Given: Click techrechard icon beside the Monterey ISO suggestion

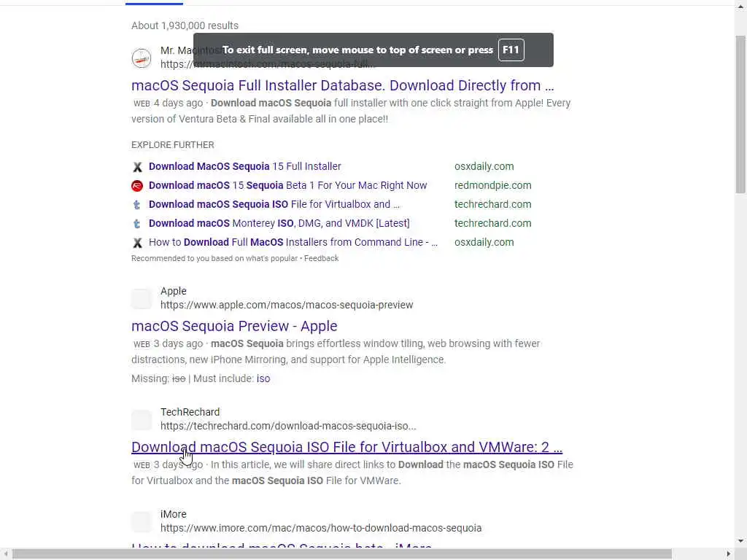Looking at the screenshot, I should (137, 224).
